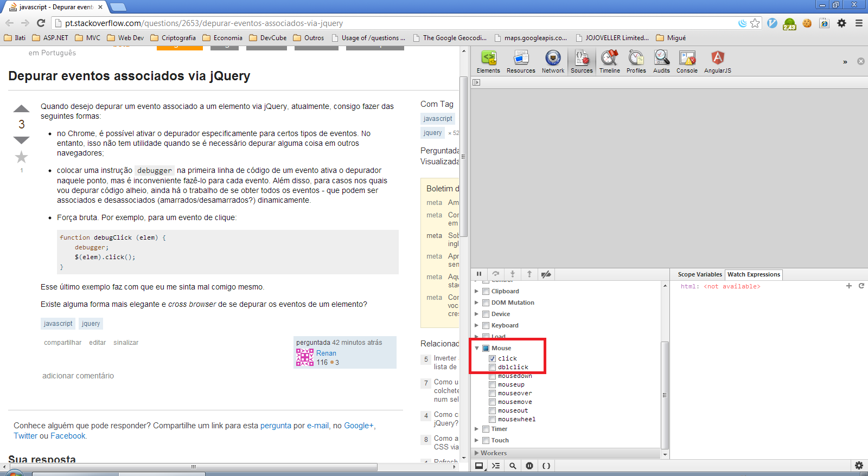Refresh watch expressions

[x=861, y=286]
